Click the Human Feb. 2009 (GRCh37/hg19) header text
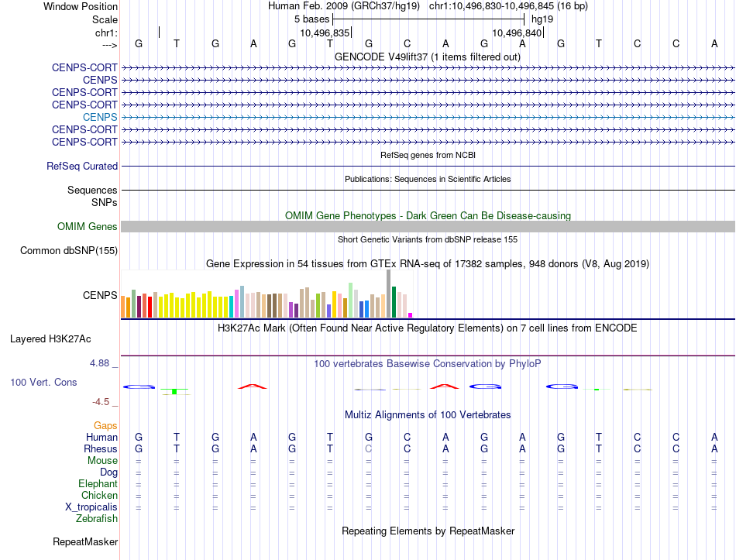Screen dimensions: 736x560 pos(343,6)
